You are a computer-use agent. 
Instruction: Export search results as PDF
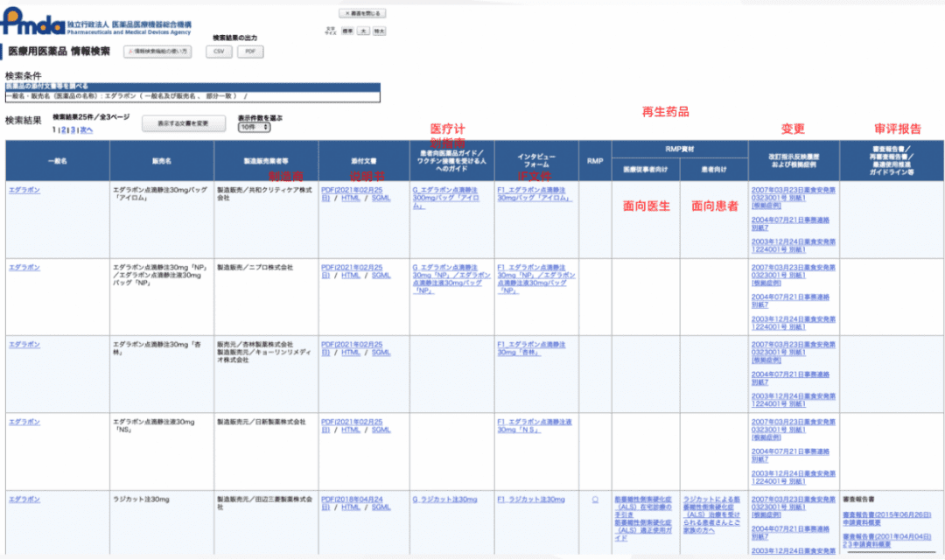(x=250, y=52)
